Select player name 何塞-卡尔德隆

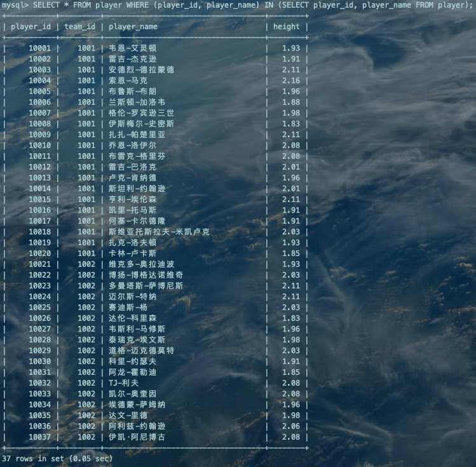coord(137,221)
